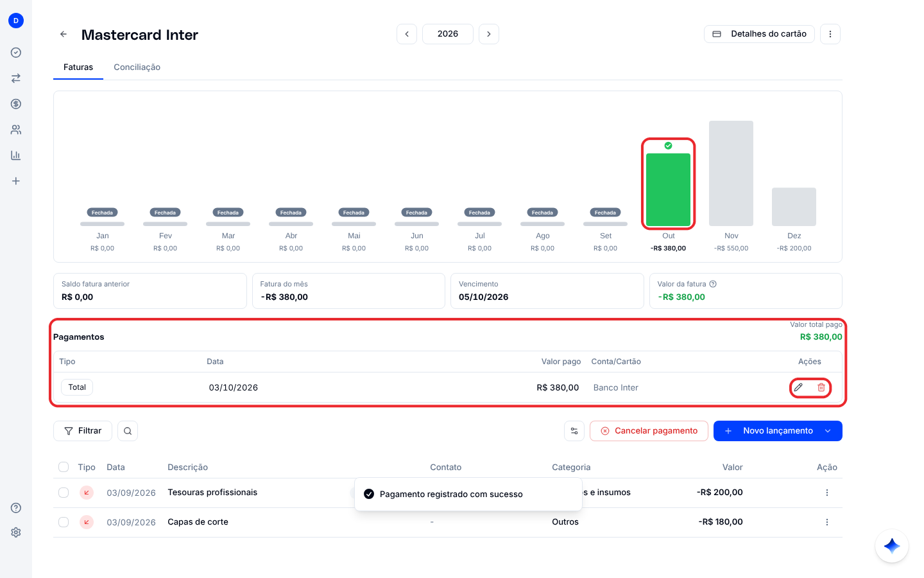Check the Capas de corte row checkbox
This screenshot has height=578, width=924.
(x=64, y=522)
